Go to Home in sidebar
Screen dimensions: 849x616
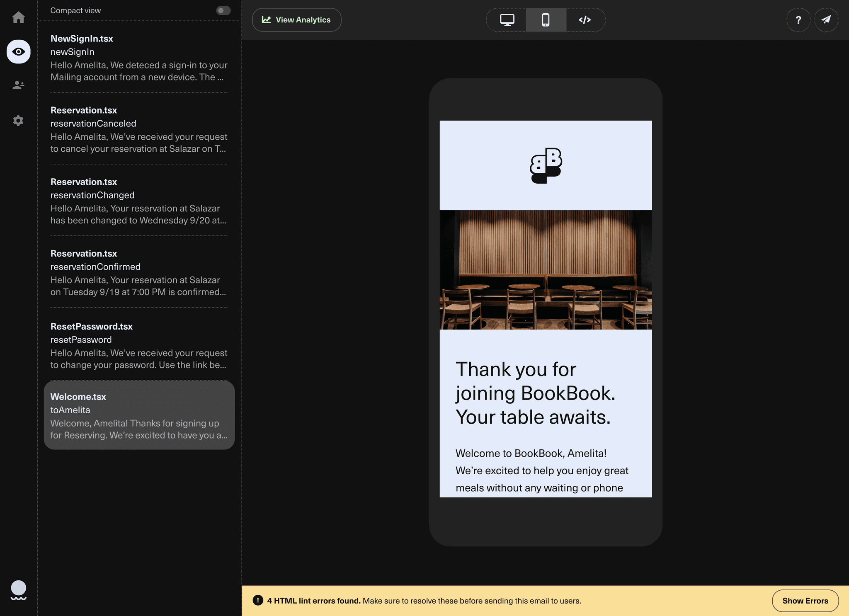(x=18, y=17)
